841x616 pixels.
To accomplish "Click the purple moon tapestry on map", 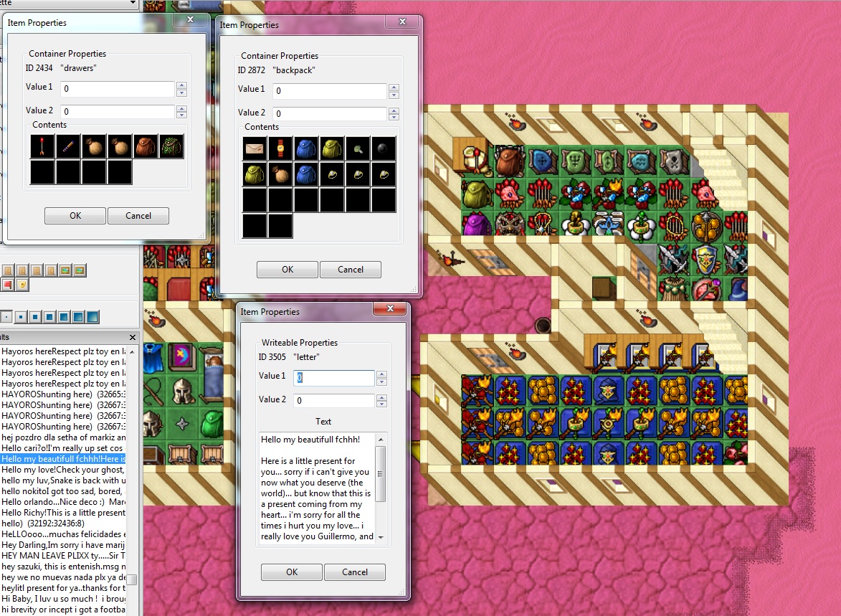I will coord(182,357).
